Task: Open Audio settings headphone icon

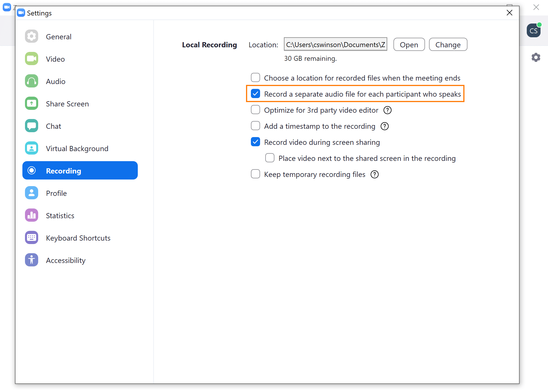Action: click(32, 81)
